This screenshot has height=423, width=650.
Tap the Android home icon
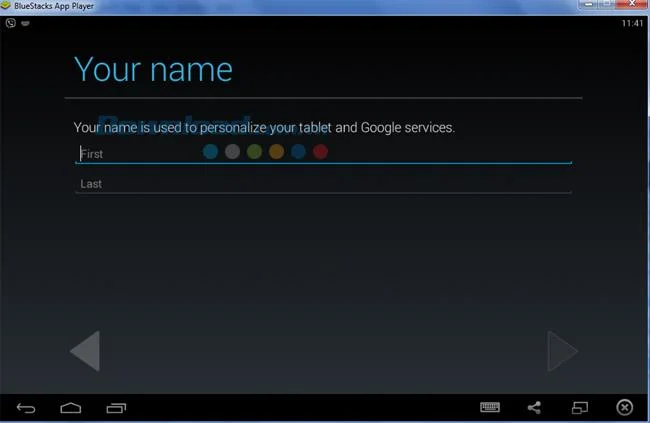click(70, 408)
